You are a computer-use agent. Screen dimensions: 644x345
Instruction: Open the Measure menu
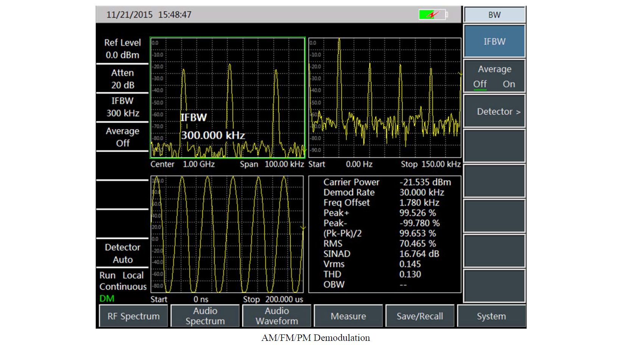[348, 316]
